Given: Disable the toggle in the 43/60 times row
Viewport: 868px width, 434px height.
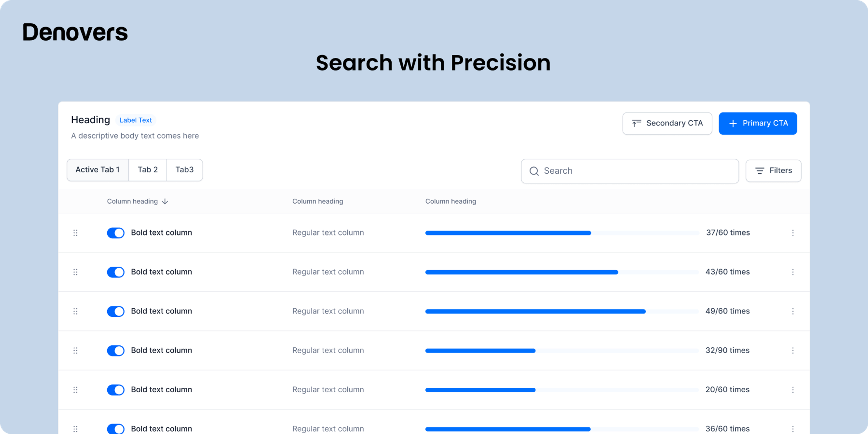Looking at the screenshot, I should click(116, 272).
